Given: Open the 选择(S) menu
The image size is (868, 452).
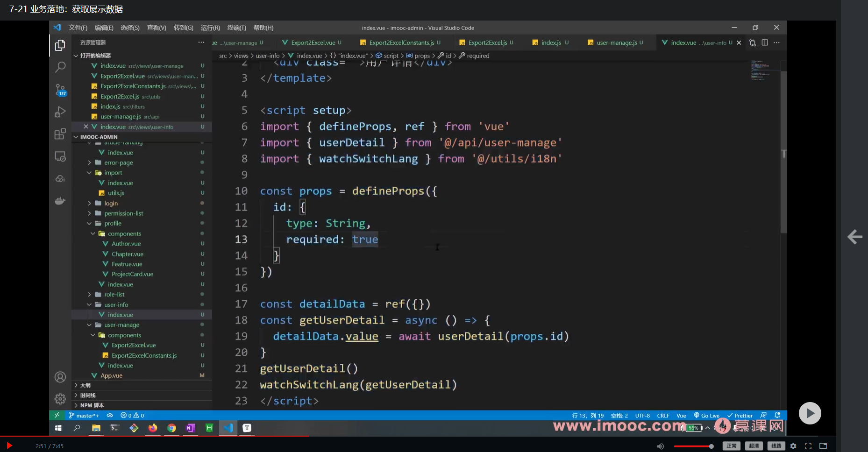Looking at the screenshot, I should [x=130, y=28].
